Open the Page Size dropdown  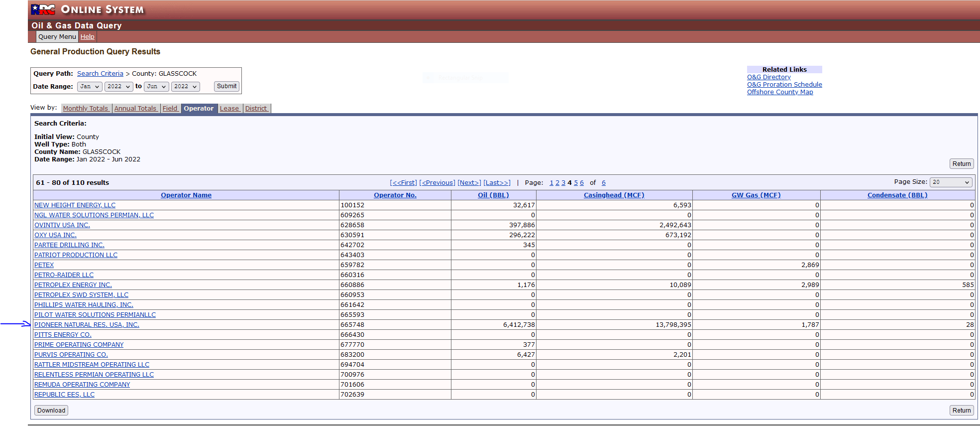951,182
